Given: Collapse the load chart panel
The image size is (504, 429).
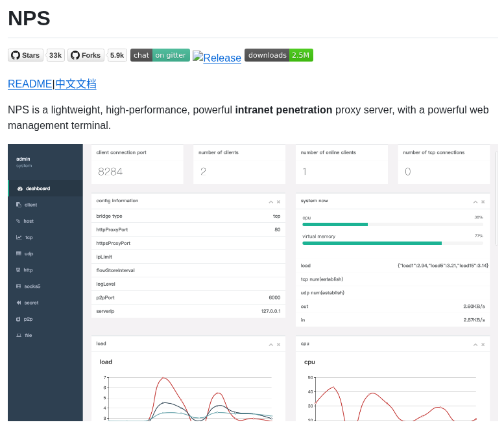Looking at the screenshot, I should [x=271, y=345].
